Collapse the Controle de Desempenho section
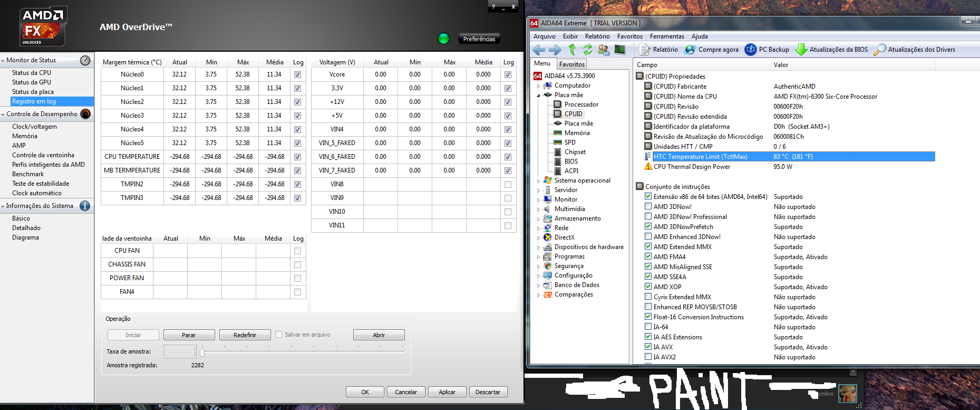 coord(3,114)
